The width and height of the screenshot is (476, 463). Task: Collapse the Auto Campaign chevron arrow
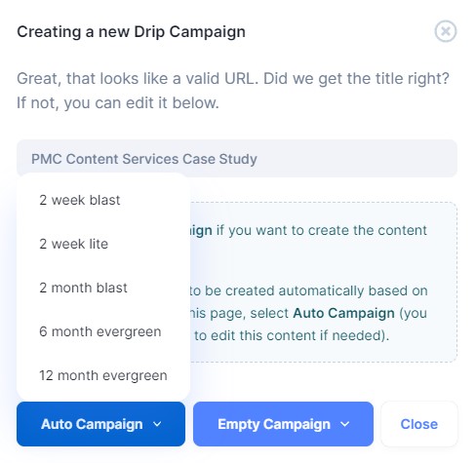click(x=157, y=424)
